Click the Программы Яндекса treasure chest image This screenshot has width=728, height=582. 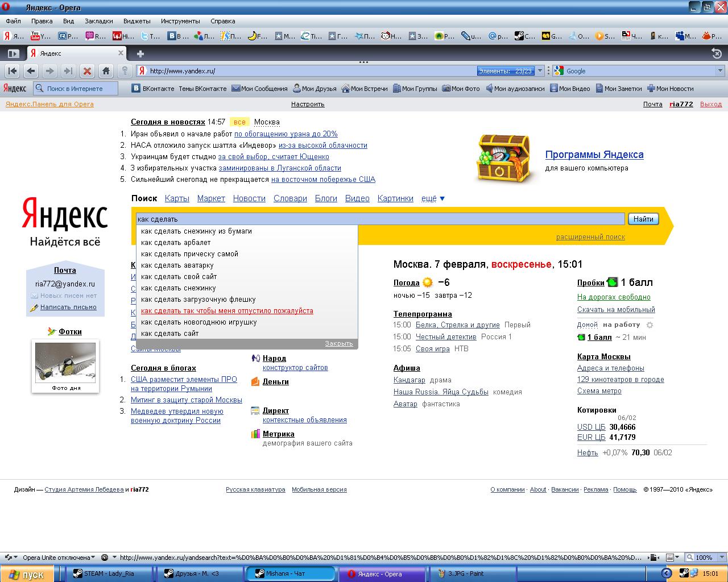pyautogui.click(x=505, y=159)
